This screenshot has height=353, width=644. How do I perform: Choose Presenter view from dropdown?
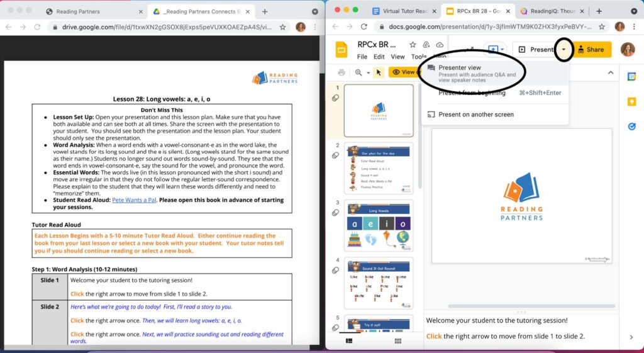point(495,73)
